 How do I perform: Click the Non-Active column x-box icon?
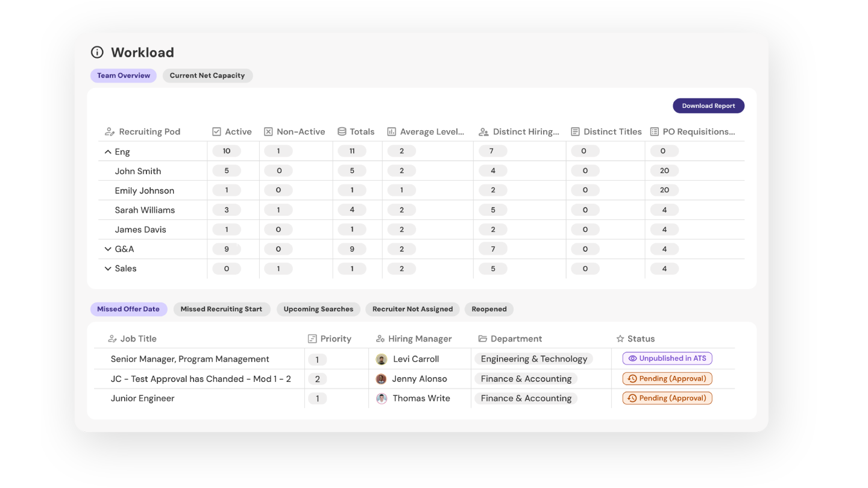point(268,132)
